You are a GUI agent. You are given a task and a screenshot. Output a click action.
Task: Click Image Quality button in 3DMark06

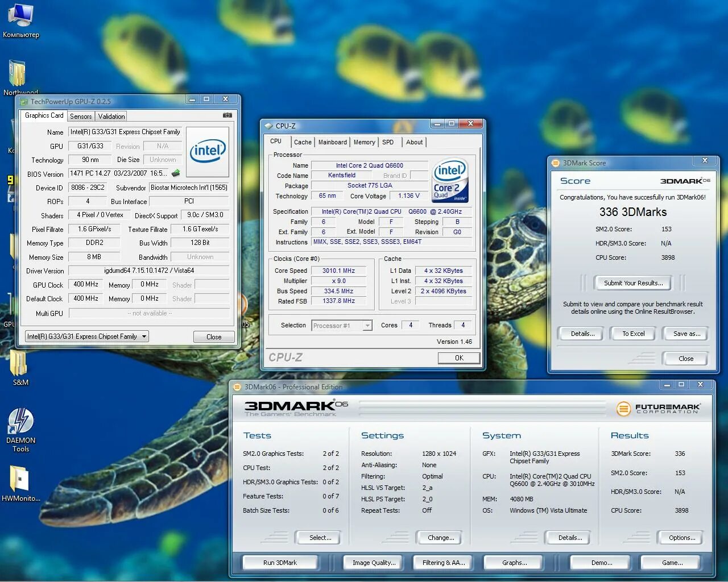pos(374,563)
